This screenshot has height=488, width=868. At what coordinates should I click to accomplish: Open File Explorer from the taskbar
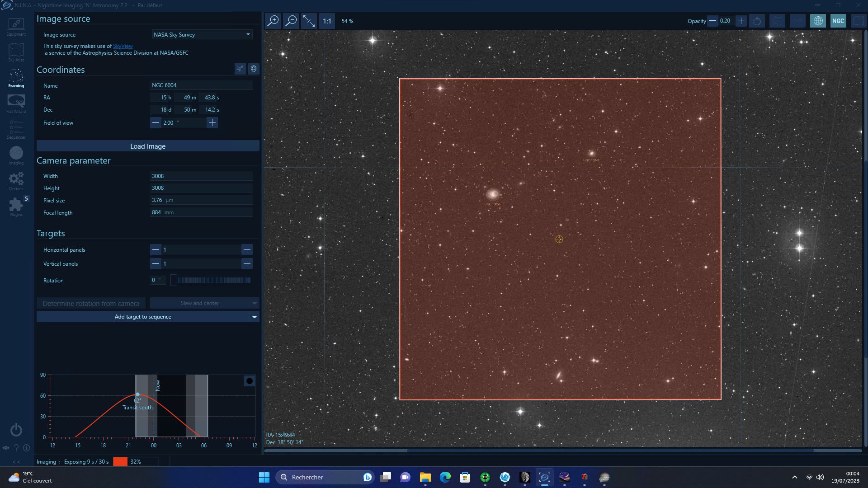425,477
